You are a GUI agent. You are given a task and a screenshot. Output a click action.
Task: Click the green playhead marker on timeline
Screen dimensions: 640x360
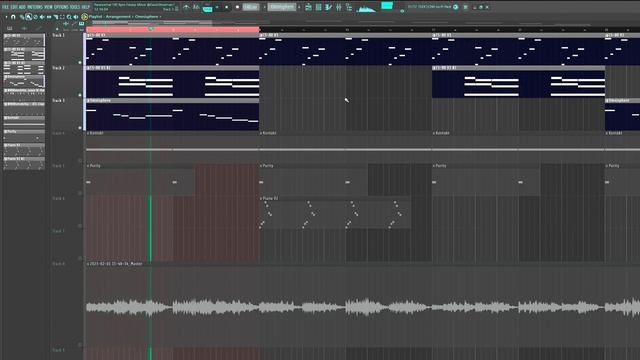pyautogui.click(x=151, y=29)
